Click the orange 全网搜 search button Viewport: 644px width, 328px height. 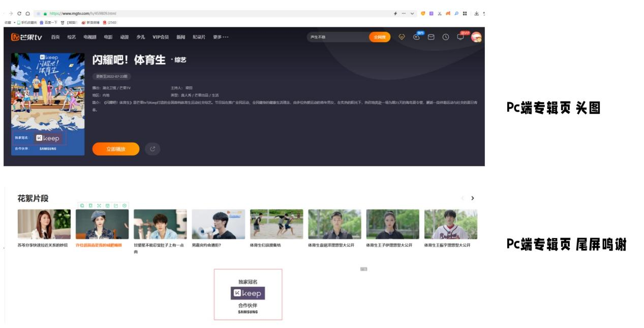pyautogui.click(x=380, y=37)
